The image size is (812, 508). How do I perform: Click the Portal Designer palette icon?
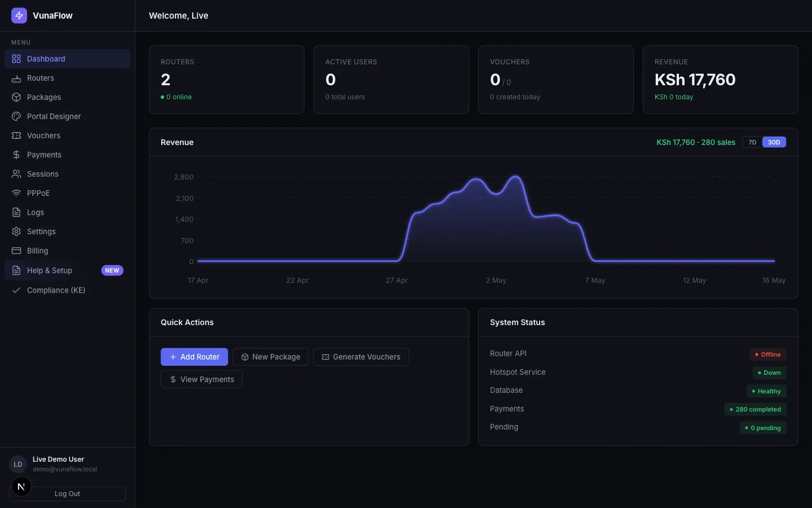16,116
